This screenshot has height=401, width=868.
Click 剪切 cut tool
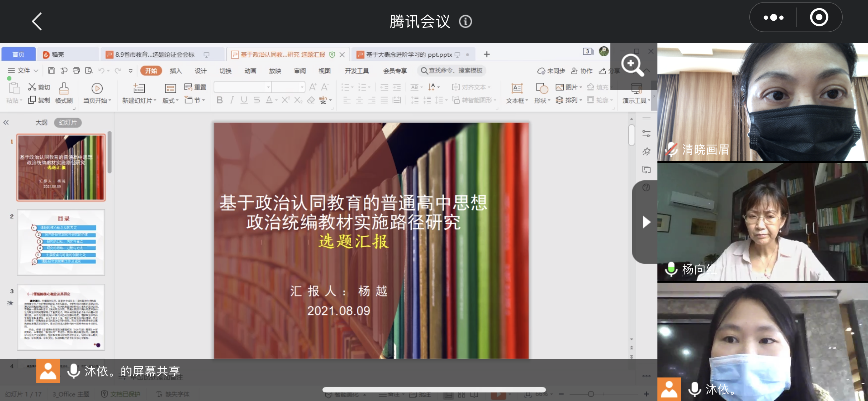coord(39,87)
